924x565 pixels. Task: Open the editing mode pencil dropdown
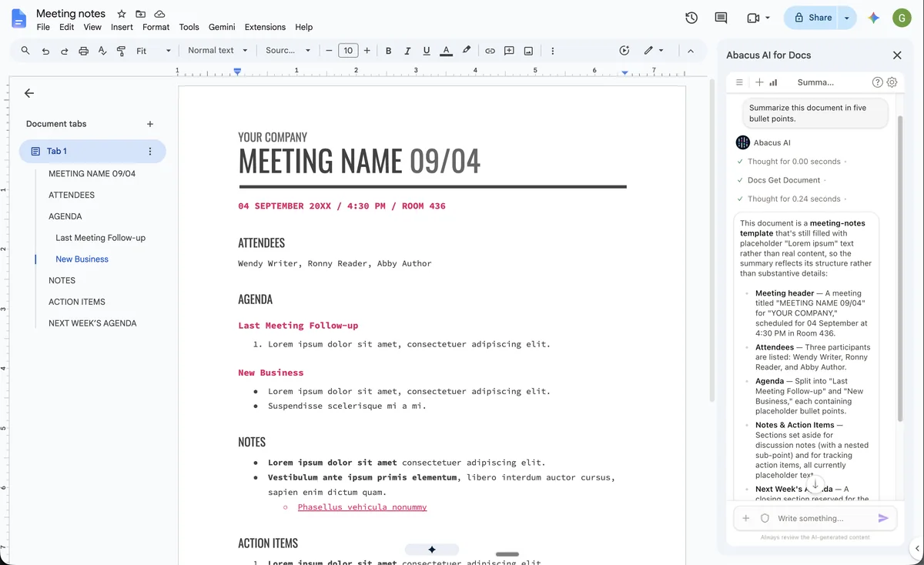(654, 51)
